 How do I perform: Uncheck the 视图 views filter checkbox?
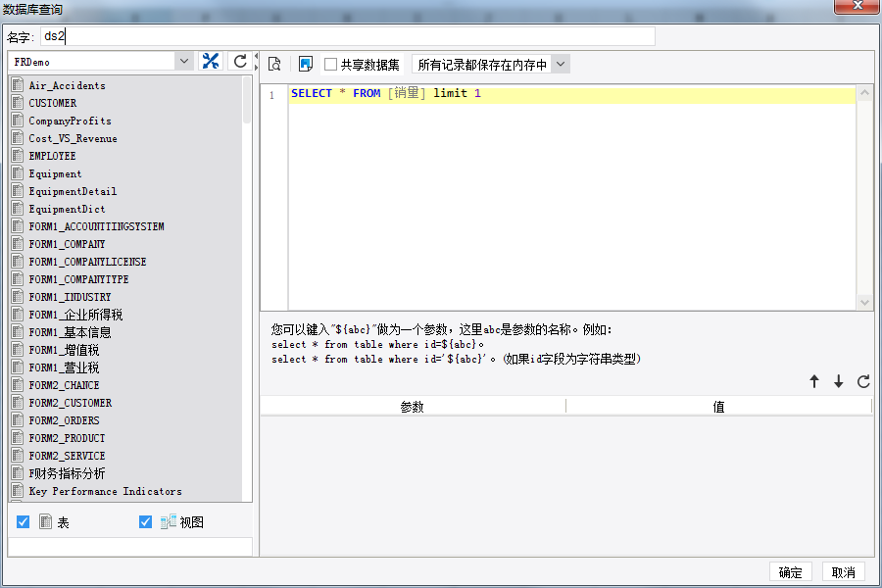coord(145,521)
